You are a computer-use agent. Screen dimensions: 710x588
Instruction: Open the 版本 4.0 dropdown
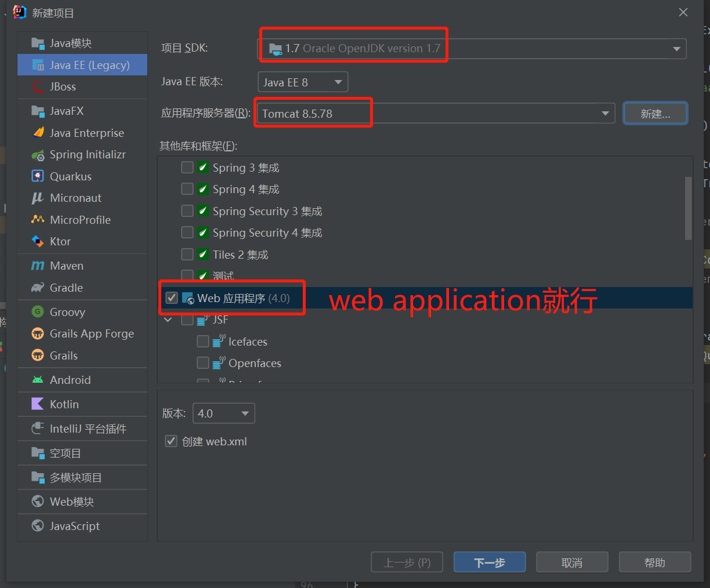pos(224,413)
